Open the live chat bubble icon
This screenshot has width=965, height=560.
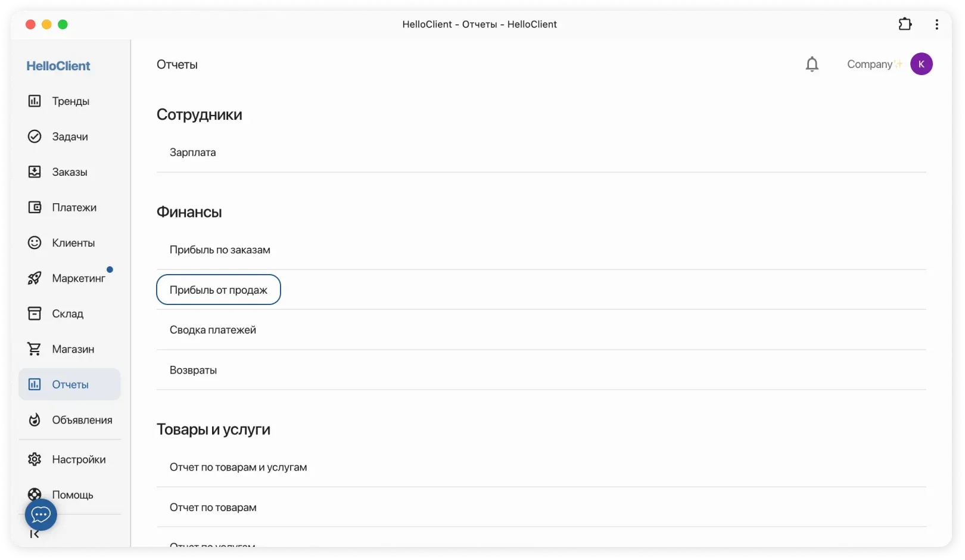click(x=41, y=515)
